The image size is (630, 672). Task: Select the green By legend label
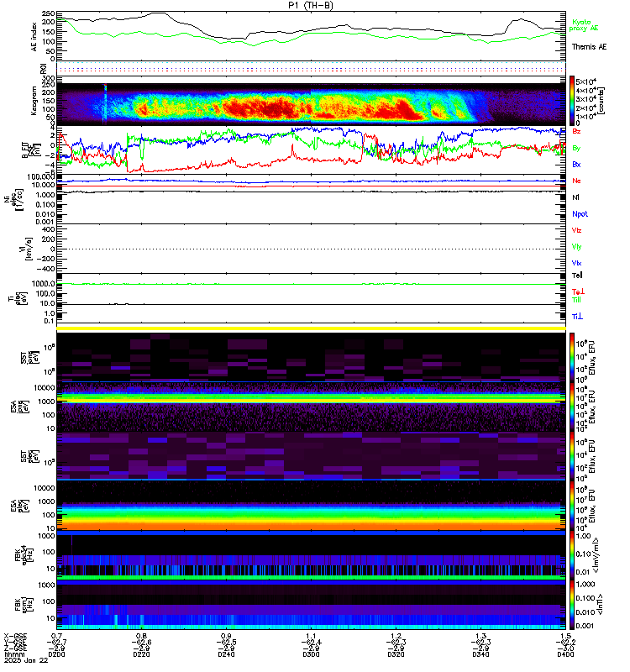tap(576, 149)
